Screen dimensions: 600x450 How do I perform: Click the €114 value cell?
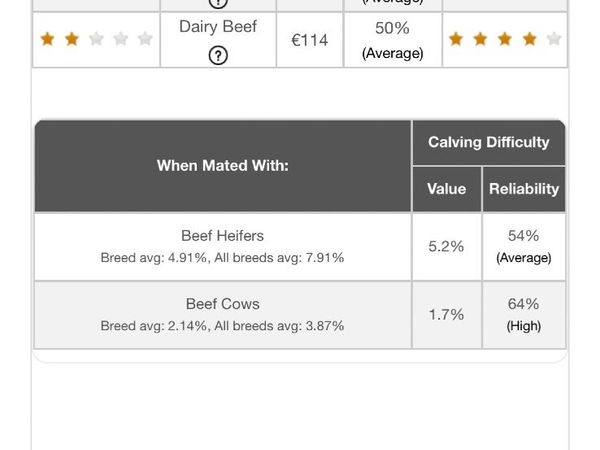point(309,40)
